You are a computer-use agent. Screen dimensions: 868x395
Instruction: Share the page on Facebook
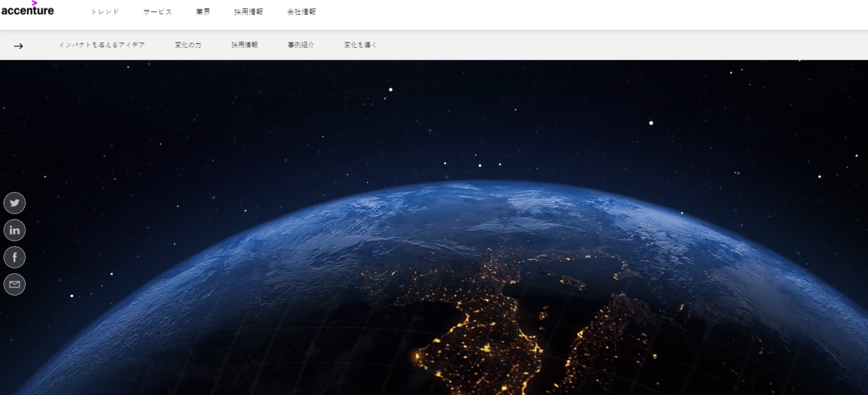pos(14,257)
